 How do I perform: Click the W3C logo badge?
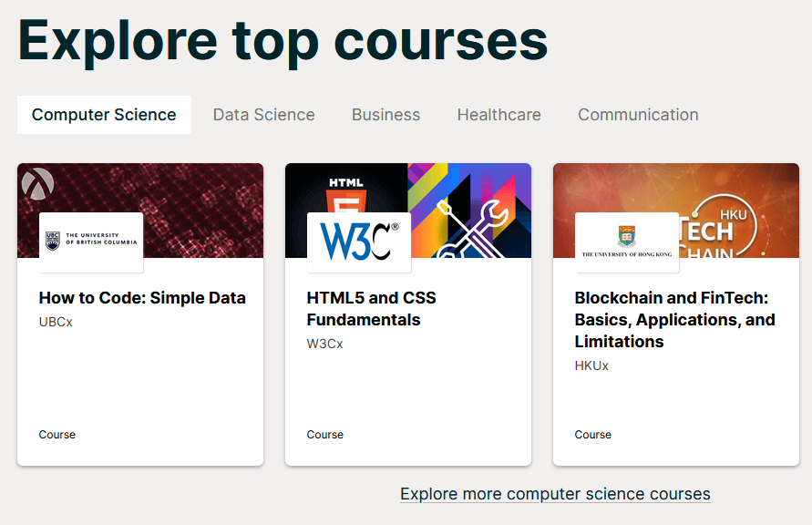(359, 242)
